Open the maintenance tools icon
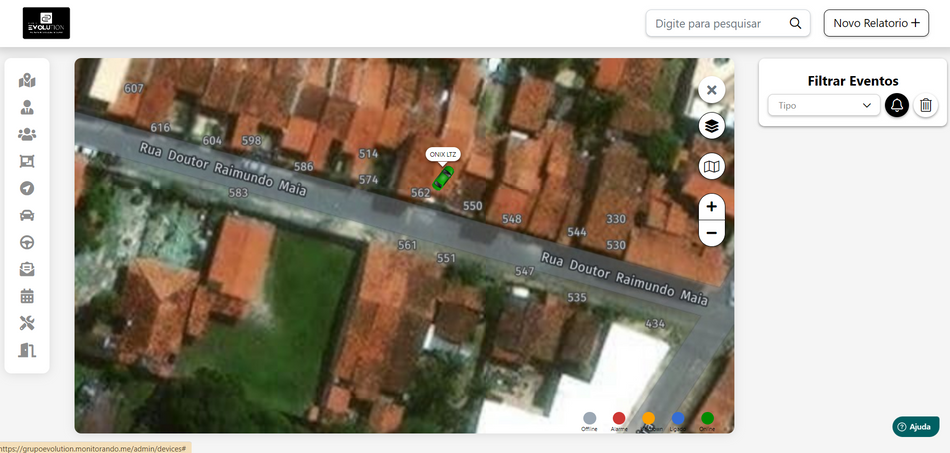The image size is (950, 453). click(27, 323)
